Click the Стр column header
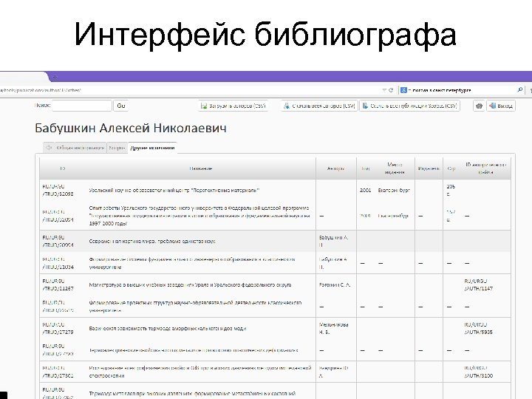532x399 pixels. coord(451,168)
